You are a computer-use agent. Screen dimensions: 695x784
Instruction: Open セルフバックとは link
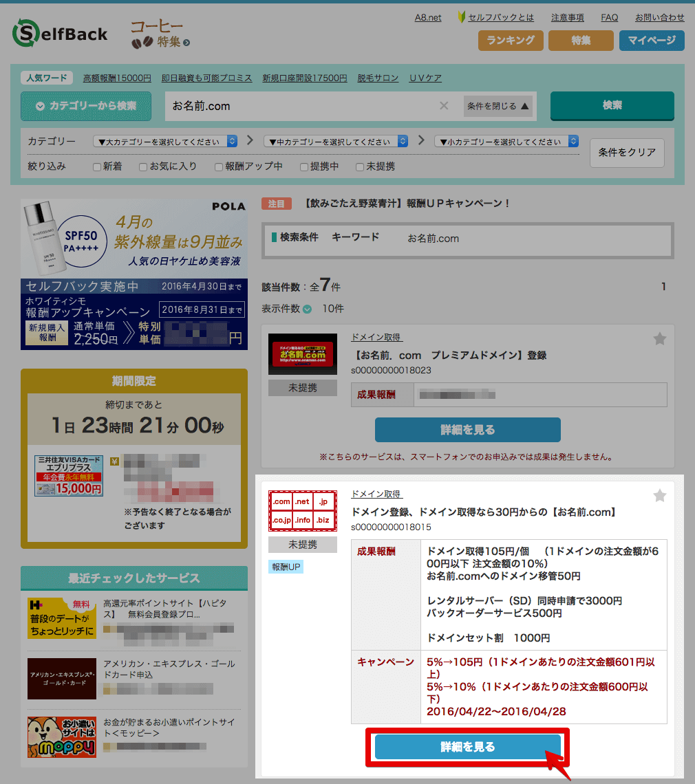(501, 17)
